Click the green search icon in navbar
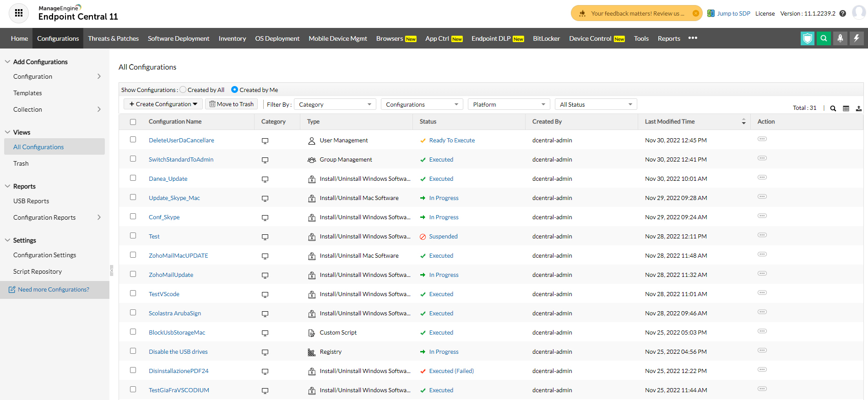The height and width of the screenshot is (400, 868). tap(824, 38)
